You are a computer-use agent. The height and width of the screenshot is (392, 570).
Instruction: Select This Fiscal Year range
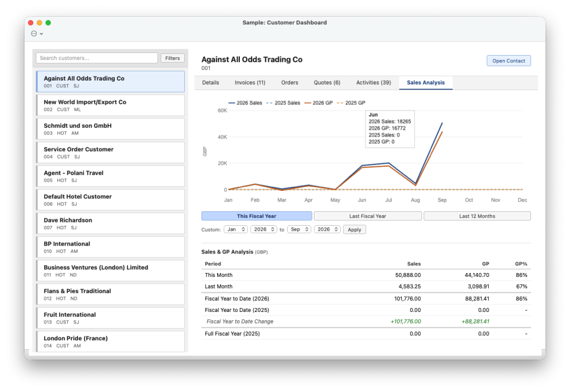[257, 216]
